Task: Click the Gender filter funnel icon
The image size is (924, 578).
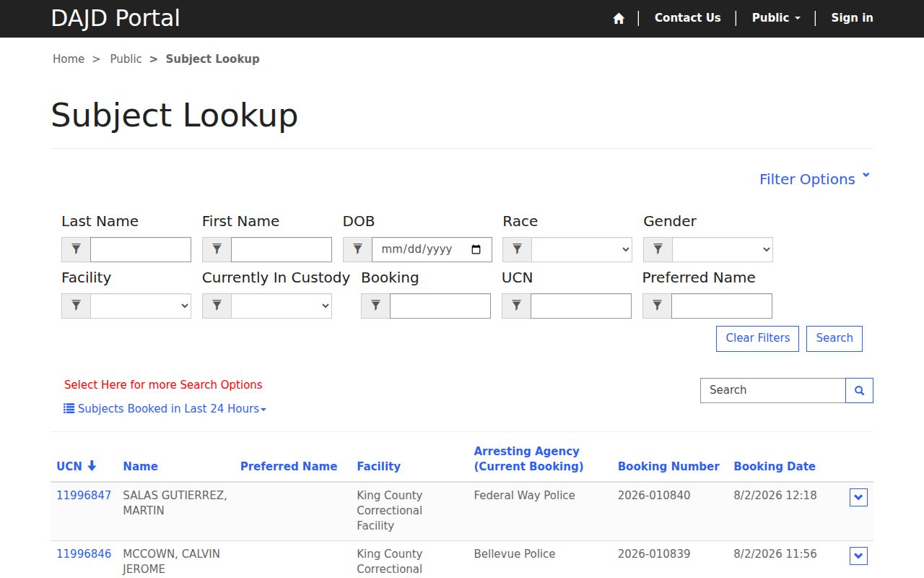Action: point(658,249)
